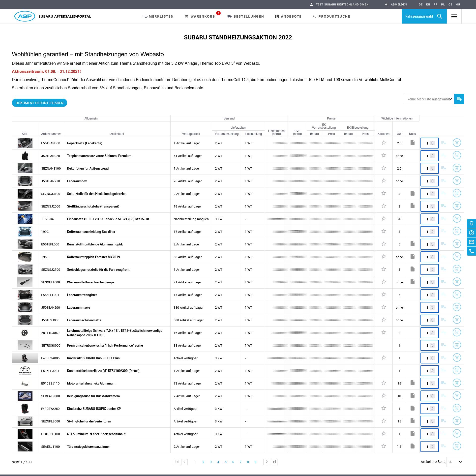Open the email contact sidebar icon
The height and width of the screenshot is (476, 476).
coord(471,242)
